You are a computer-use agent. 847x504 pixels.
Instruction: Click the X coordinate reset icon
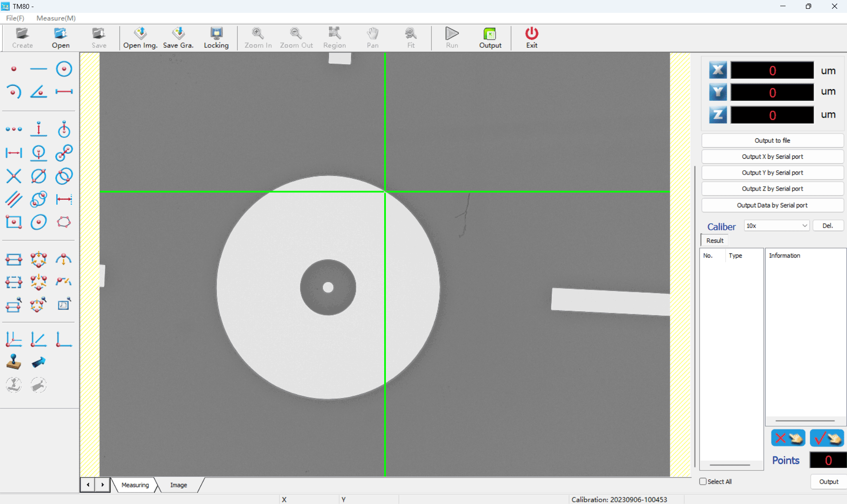tap(717, 70)
